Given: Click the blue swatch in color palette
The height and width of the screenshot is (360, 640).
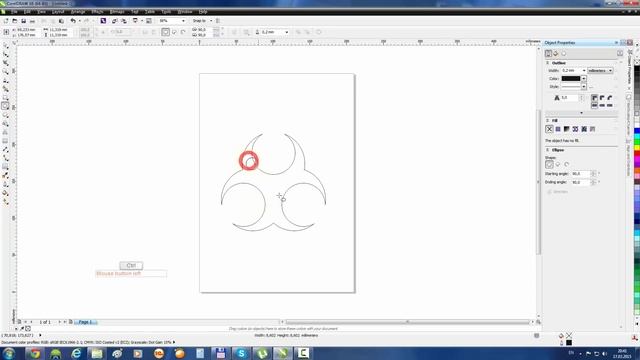Looking at the screenshot, I should tap(637, 131).
